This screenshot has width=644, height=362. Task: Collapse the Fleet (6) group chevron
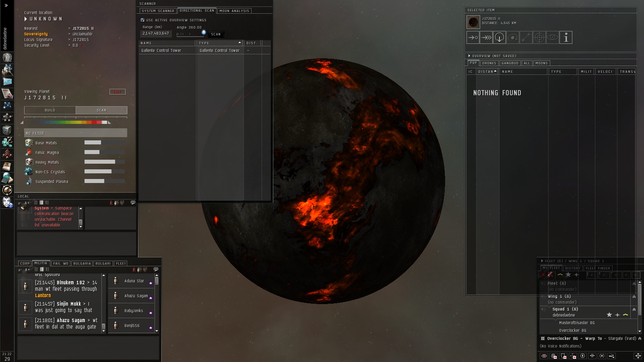coord(634,284)
